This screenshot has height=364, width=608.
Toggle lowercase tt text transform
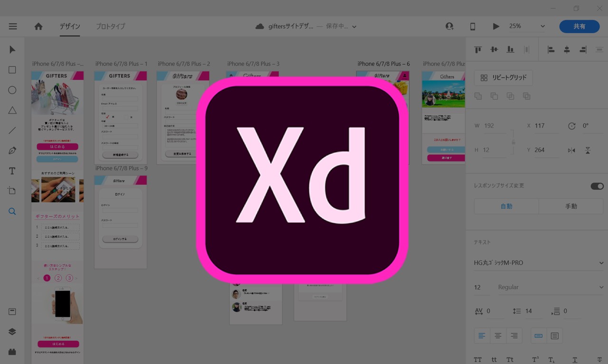pyautogui.click(x=494, y=360)
